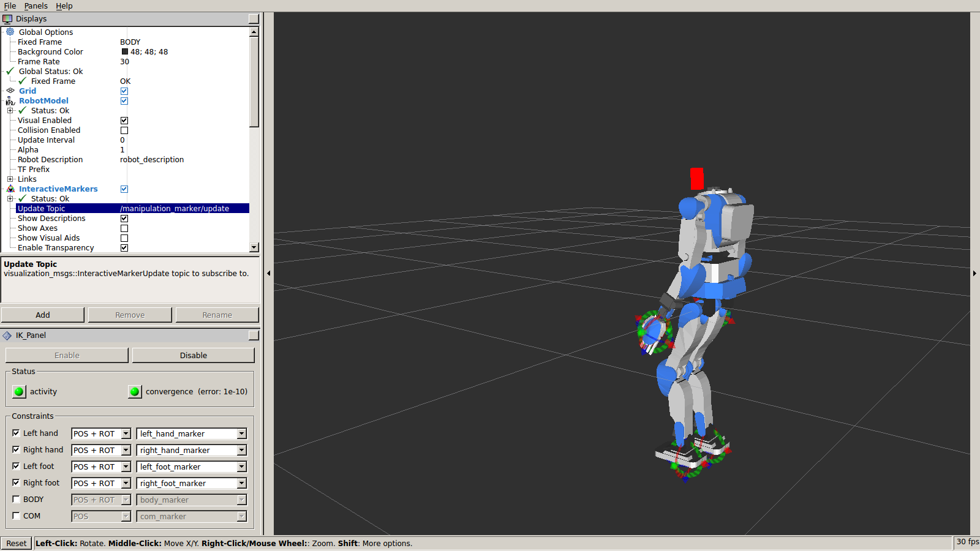The width and height of the screenshot is (980, 551).
Task: Enable the Collision Enabled checkbox
Action: pyautogui.click(x=124, y=130)
